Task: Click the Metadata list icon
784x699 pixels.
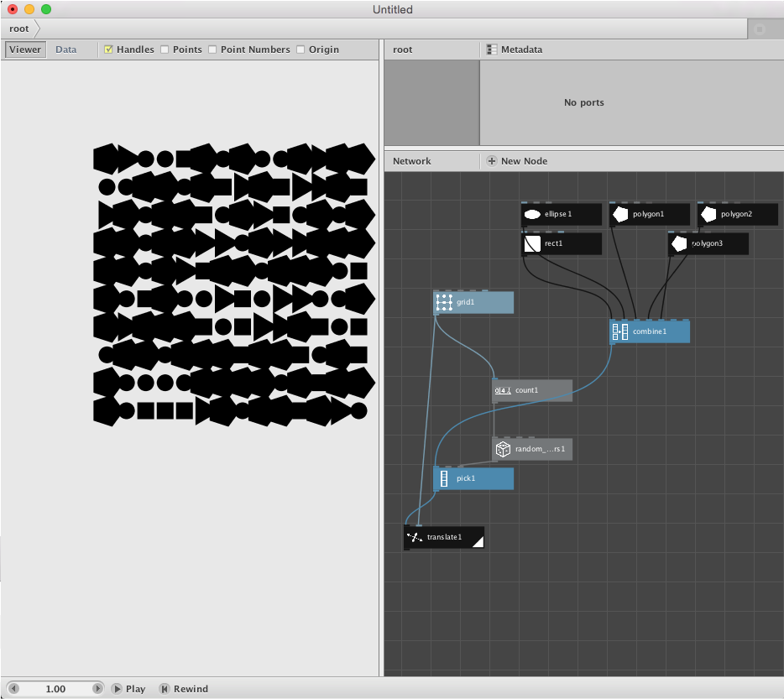Action: (x=492, y=50)
